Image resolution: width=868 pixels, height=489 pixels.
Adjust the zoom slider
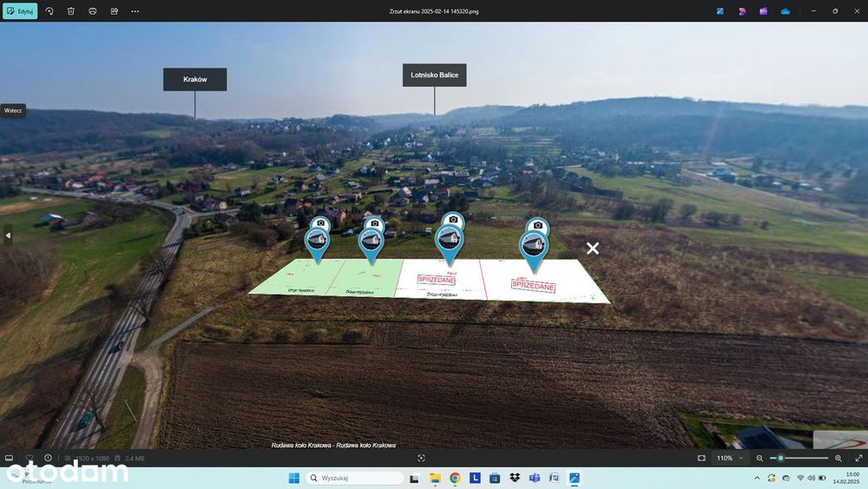point(799,458)
